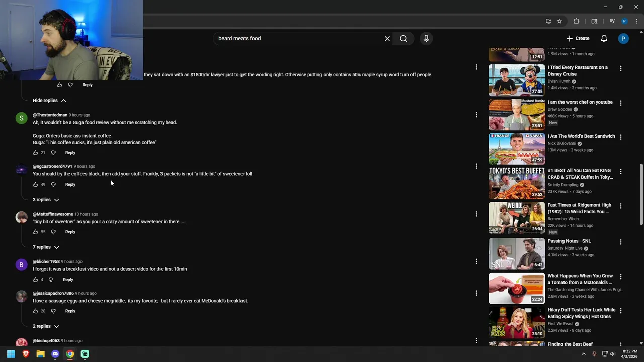
Task: Like the @Matteffinawesome comment
Action: [35, 232]
